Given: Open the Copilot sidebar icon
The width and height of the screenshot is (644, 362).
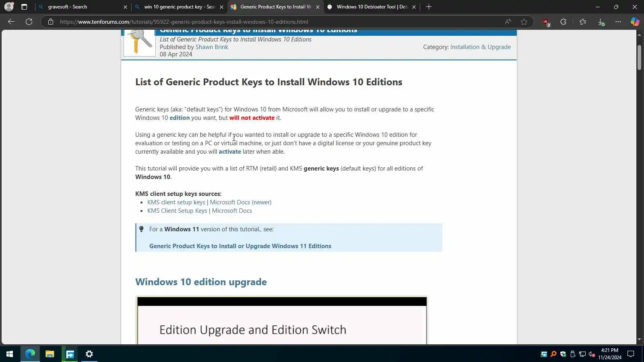Looking at the screenshot, I should coord(635,22).
